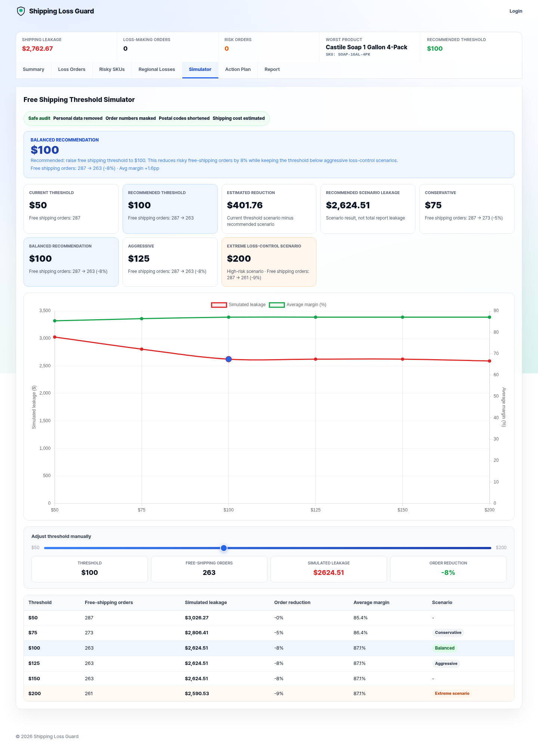Viewport: 538px width, 756px height.
Task: Open the Action Plan tab
Action: [238, 69]
